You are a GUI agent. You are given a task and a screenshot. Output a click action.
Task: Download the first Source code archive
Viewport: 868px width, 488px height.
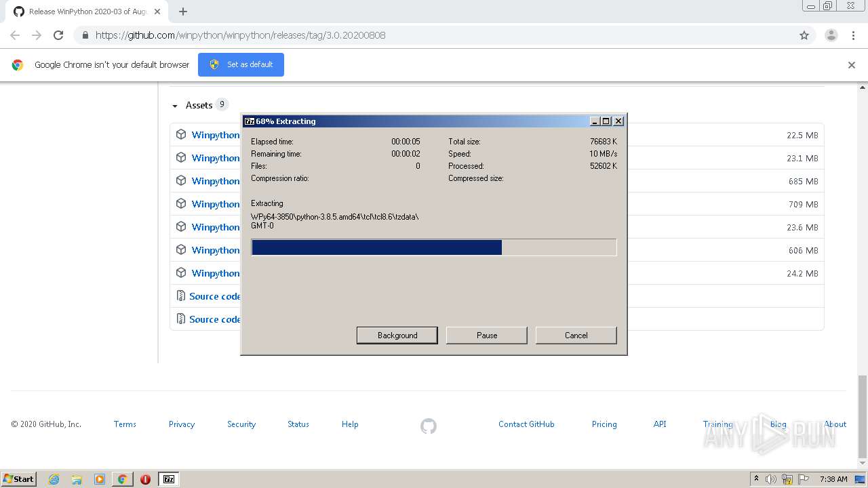(215, 296)
